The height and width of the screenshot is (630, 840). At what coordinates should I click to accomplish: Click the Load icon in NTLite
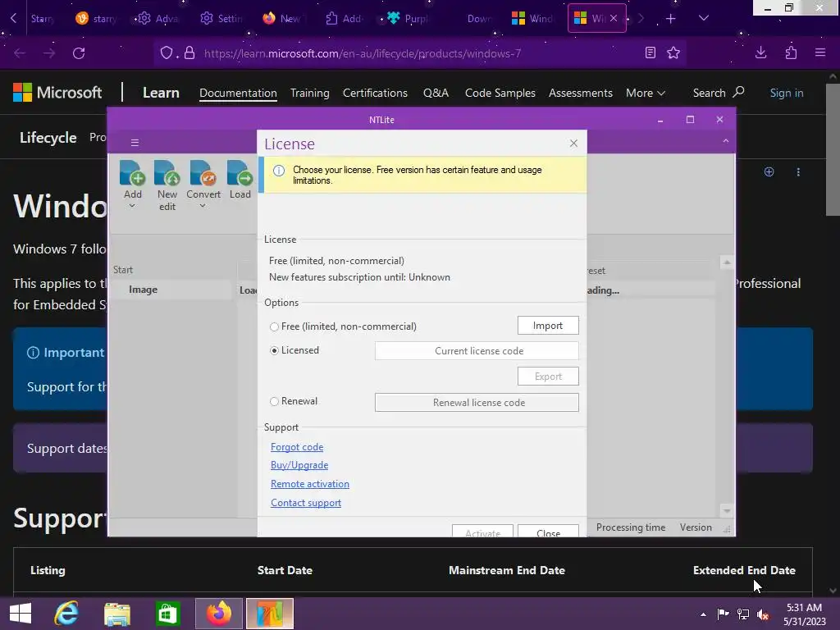click(240, 173)
